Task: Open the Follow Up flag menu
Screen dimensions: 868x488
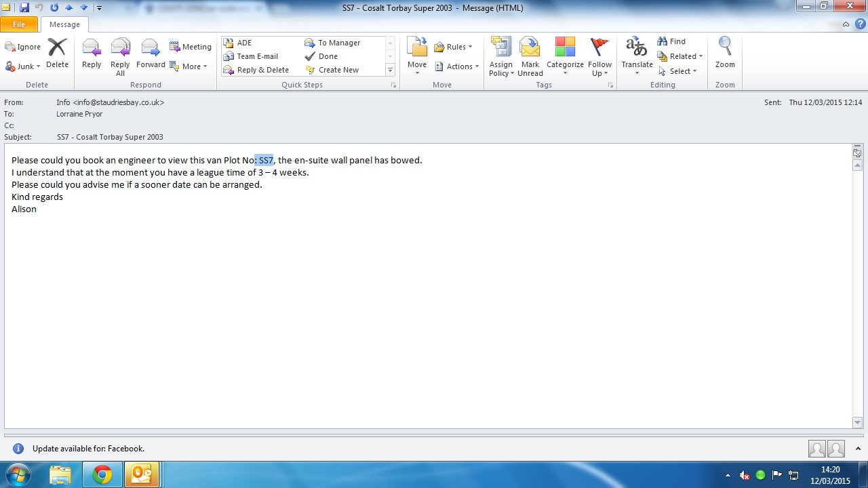Action: [x=599, y=57]
